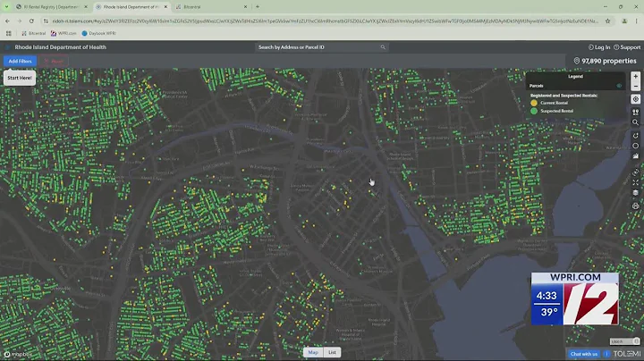Select Rhode Island Department of Health tab
This screenshot has width=644, height=361.
coord(130,6)
